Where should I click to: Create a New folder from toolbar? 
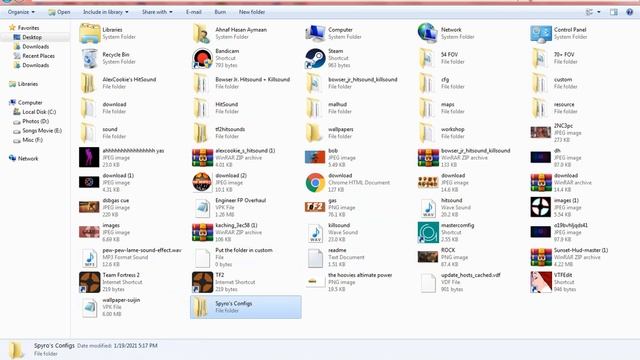[252, 12]
